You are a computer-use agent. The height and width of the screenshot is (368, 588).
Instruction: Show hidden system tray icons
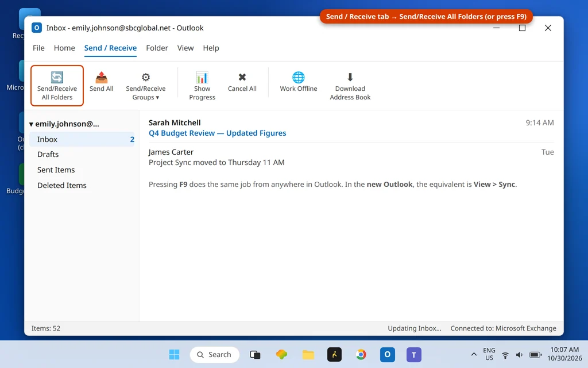point(474,354)
